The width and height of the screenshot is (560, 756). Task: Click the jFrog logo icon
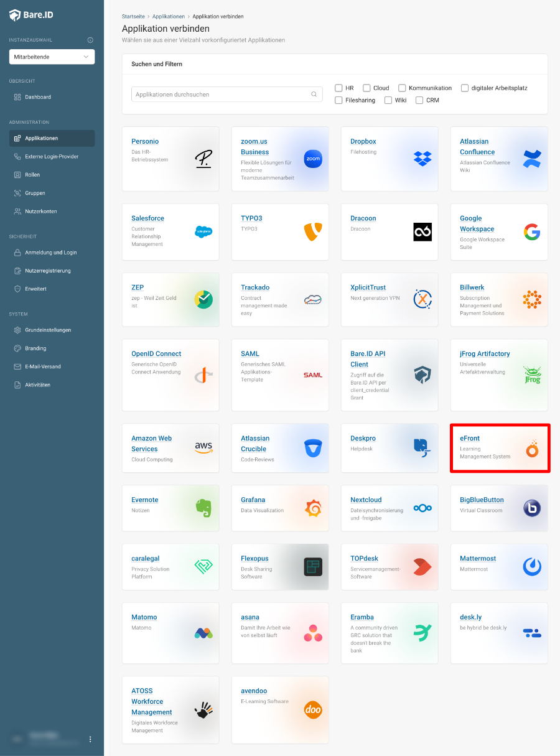point(532,375)
